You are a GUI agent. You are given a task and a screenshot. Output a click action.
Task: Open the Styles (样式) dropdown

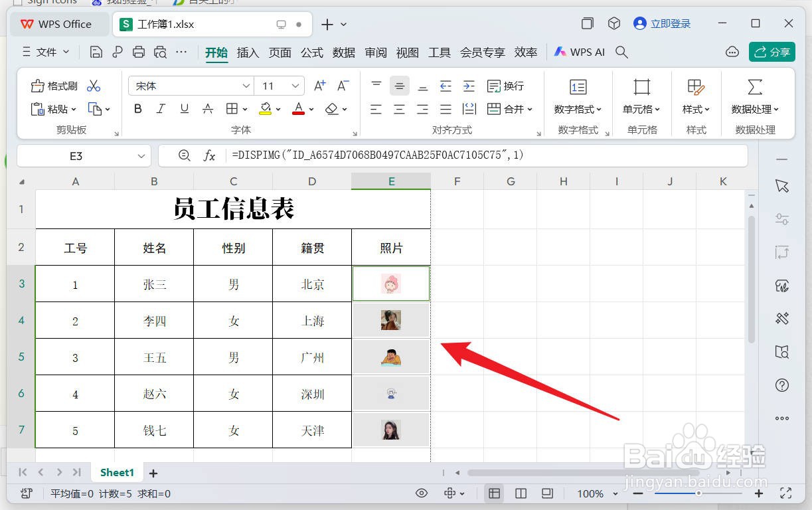(696, 109)
